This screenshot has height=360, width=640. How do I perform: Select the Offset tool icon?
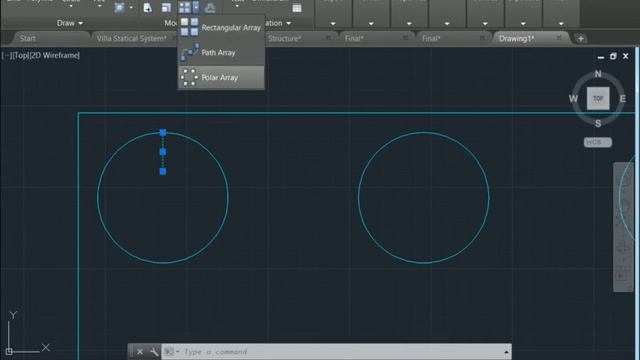[210, 7]
